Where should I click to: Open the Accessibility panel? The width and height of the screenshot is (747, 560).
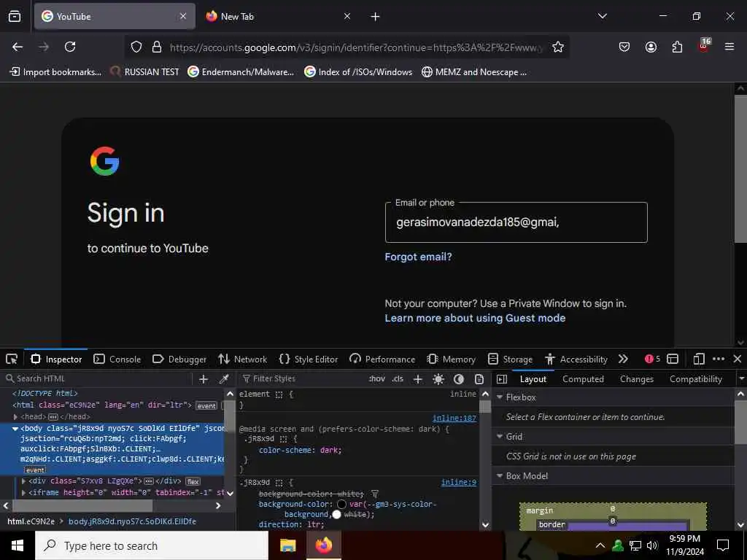[x=576, y=359]
